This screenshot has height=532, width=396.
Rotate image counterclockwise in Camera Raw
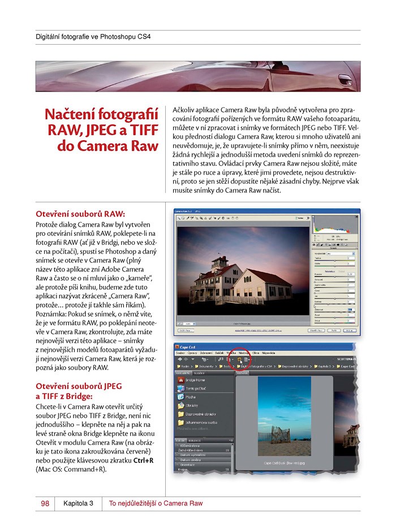233,218
